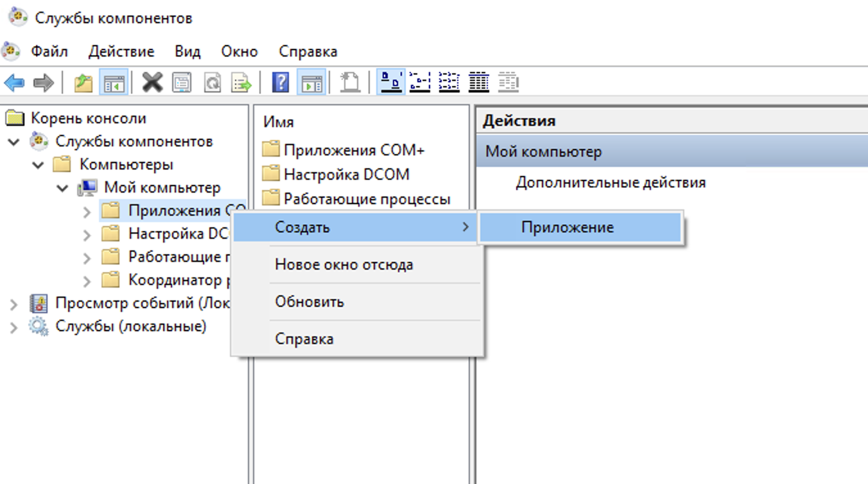Click Дополнительные действия in Actions pane
Image resolution: width=868 pixels, height=484 pixels.
pos(611,182)
